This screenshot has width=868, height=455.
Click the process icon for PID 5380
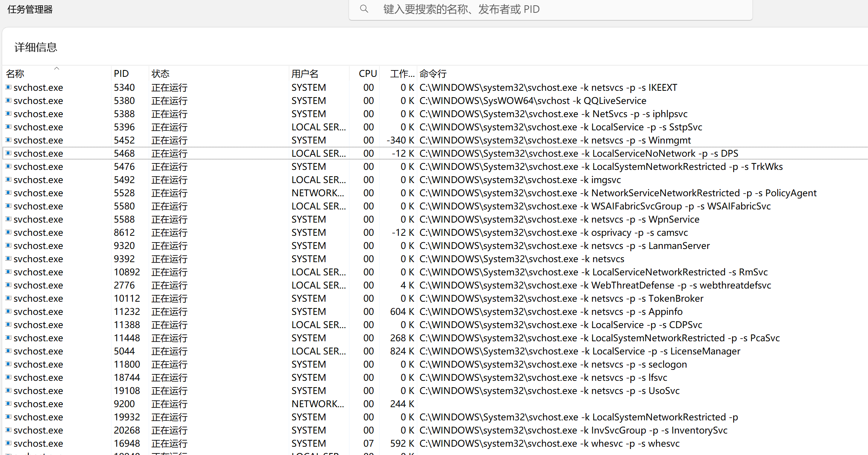pyautogui.click(x=8, y=101)
